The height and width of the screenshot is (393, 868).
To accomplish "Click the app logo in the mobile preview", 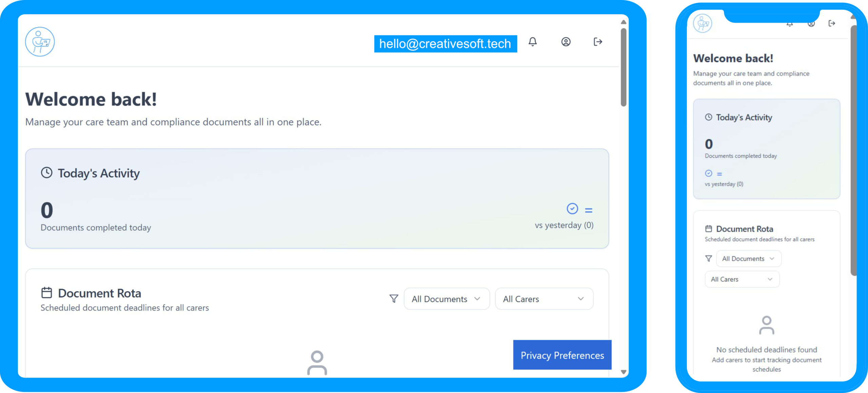I will pyautogui.click(x=703, y=23).
